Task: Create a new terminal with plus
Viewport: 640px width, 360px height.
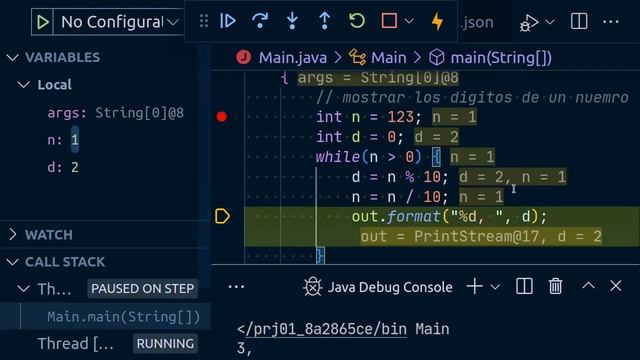Action: coord(475,287)
